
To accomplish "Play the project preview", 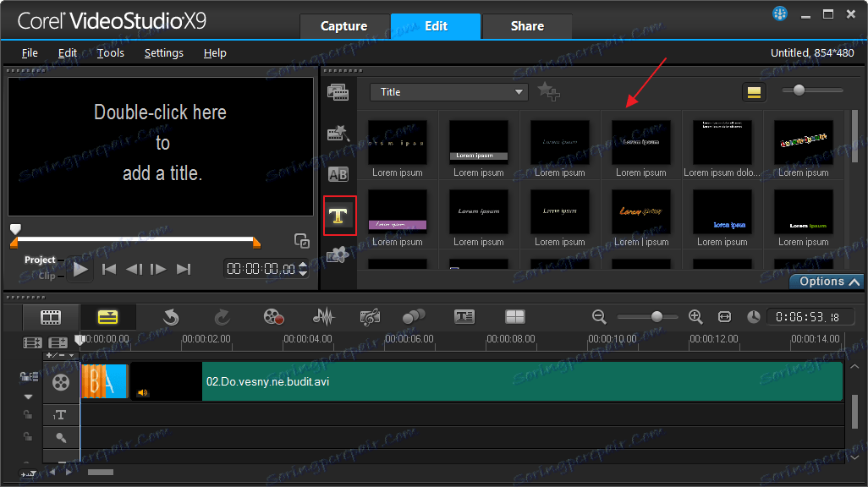I will pos(80,269).
